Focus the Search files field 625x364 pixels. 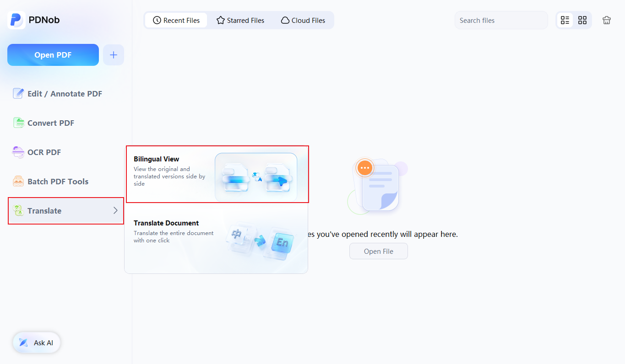coord(501,20)
